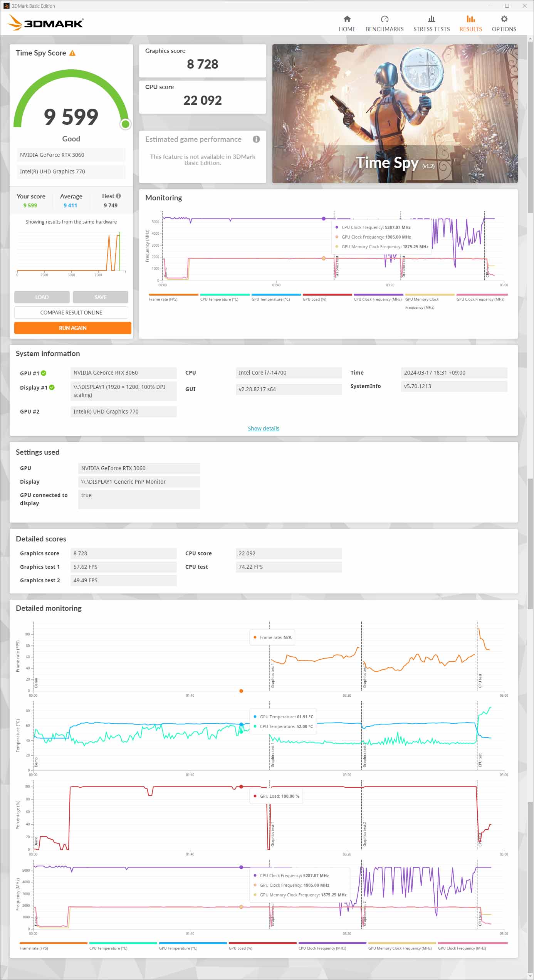
Task: Toggle GPU Temperature legend in Monitoring
Action: [276, 298]
